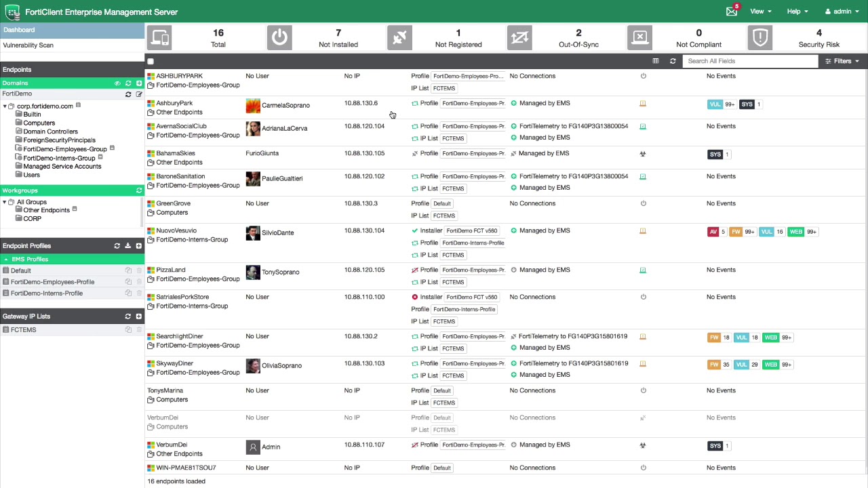868x488 pixels.
Task: Select the TonysMarina endpoint name
Action: coord(165,390)
